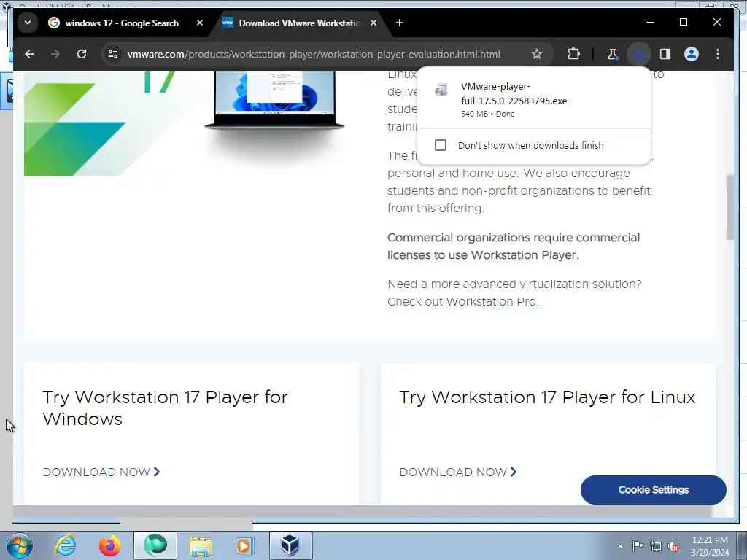This screenshot has width=747, height=560.
Task: Click DOWNLOAD NOW for Windows
Action: pyautogui.click(x=101, y=472)
